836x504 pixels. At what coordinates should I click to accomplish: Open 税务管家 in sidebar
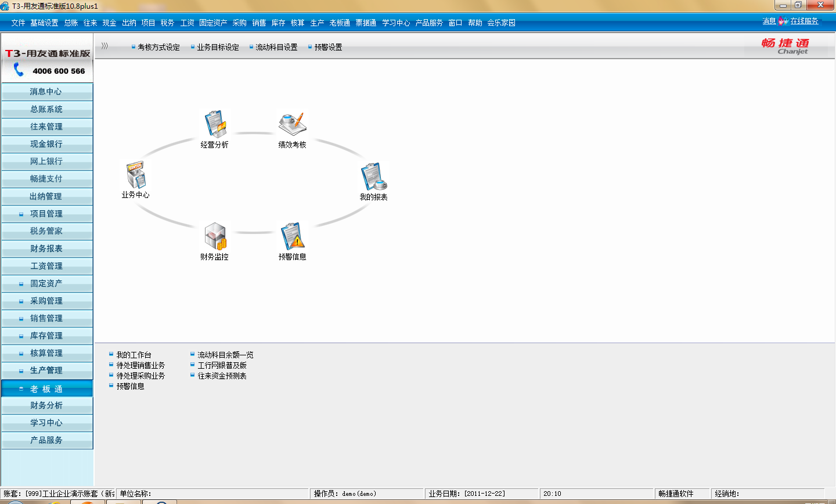[46, 231]
